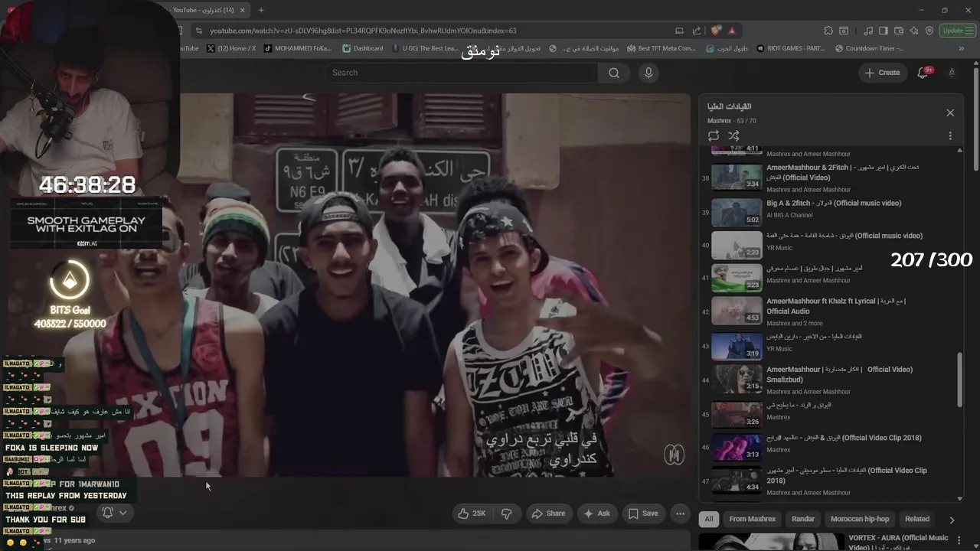This screenshot has height=551, width=980.
Task: Select the Moroccan hip-hop chip
Action: pos(860,519)
